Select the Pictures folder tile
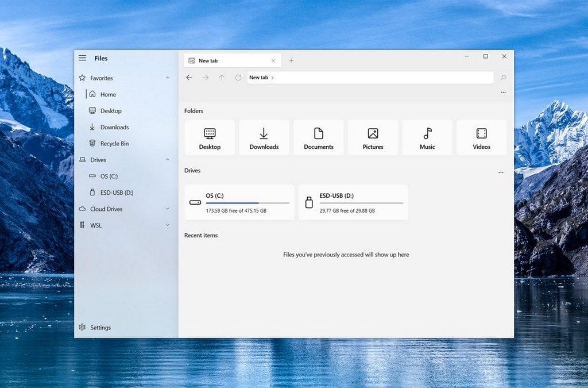 click(373, 137)
